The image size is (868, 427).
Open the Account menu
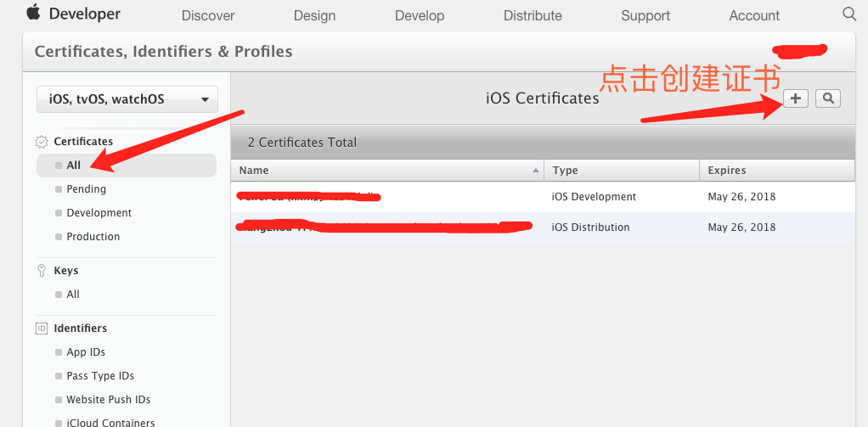(x=754, y=15)
